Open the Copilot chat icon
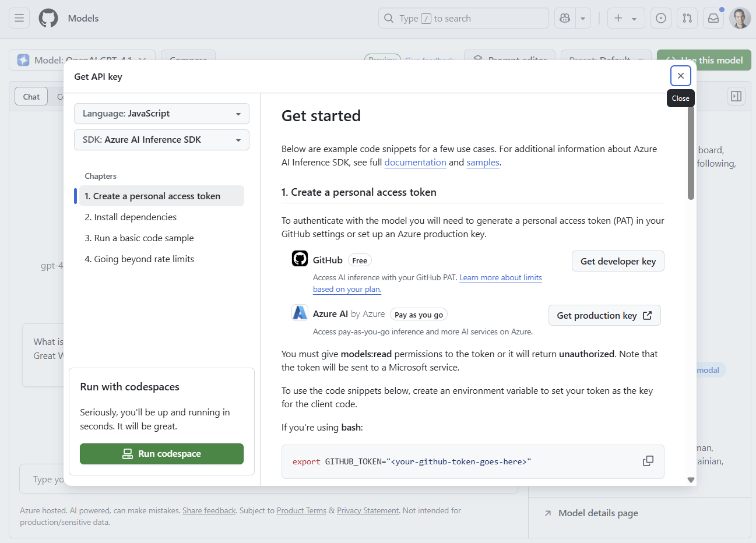Viewport: 756px width, 543px height. (565, 18)
